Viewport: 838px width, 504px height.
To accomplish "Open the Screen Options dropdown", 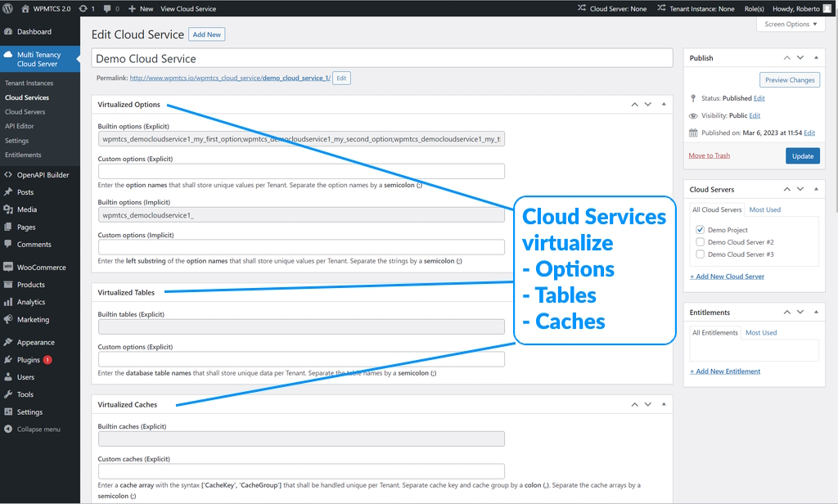I will pos(791,24).
